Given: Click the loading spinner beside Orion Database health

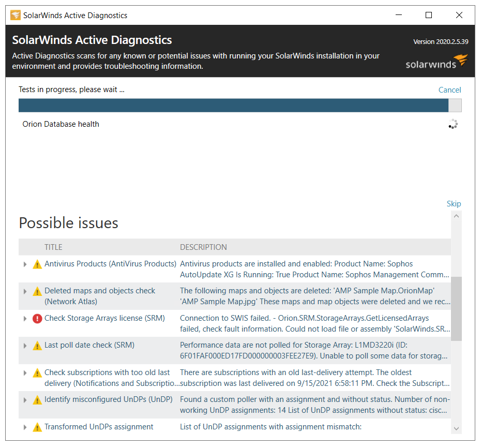Looking at the screenshot, I should tap(453, 124).
